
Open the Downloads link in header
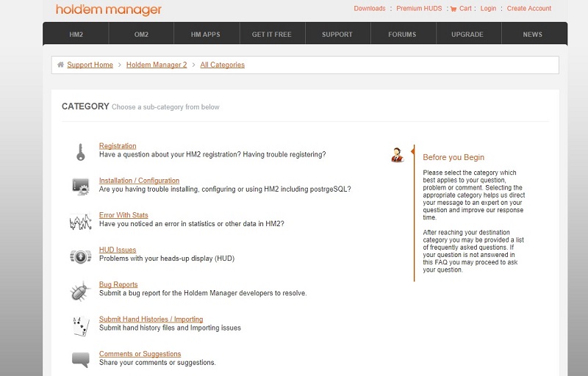(x=369, y=9)
